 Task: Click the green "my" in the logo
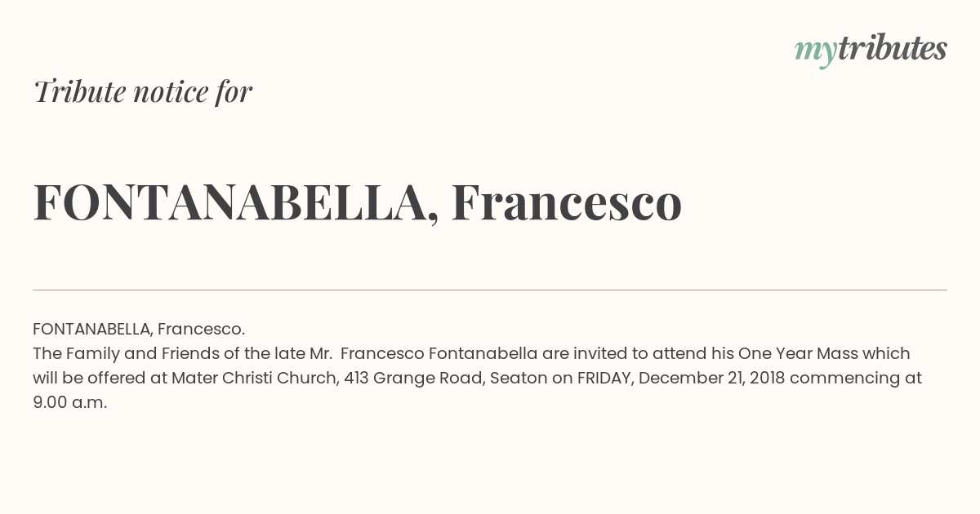click(816, 53)
